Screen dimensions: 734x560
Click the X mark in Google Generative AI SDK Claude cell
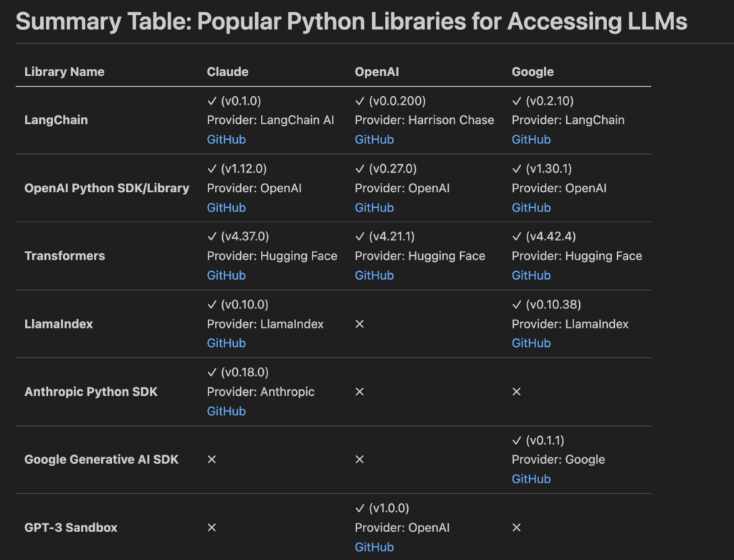coord(211,460)
